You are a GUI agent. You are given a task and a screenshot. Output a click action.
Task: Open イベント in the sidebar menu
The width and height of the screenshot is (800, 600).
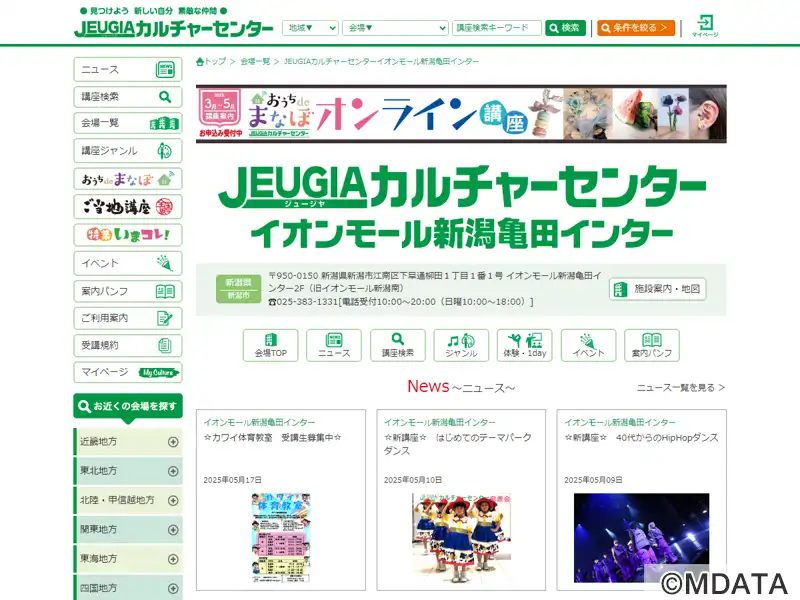[x=128, y=263]
